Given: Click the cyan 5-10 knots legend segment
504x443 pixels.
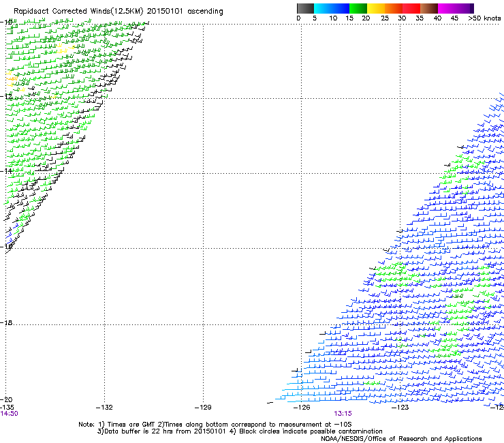Looking at the screenshot, I should 323,8.
